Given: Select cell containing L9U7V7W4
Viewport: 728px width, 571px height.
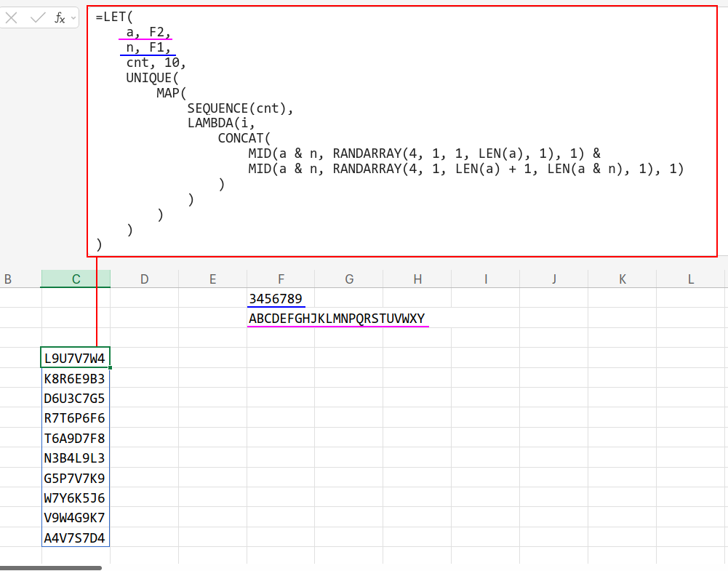Looking at the screenshot, I should [75, 358].
